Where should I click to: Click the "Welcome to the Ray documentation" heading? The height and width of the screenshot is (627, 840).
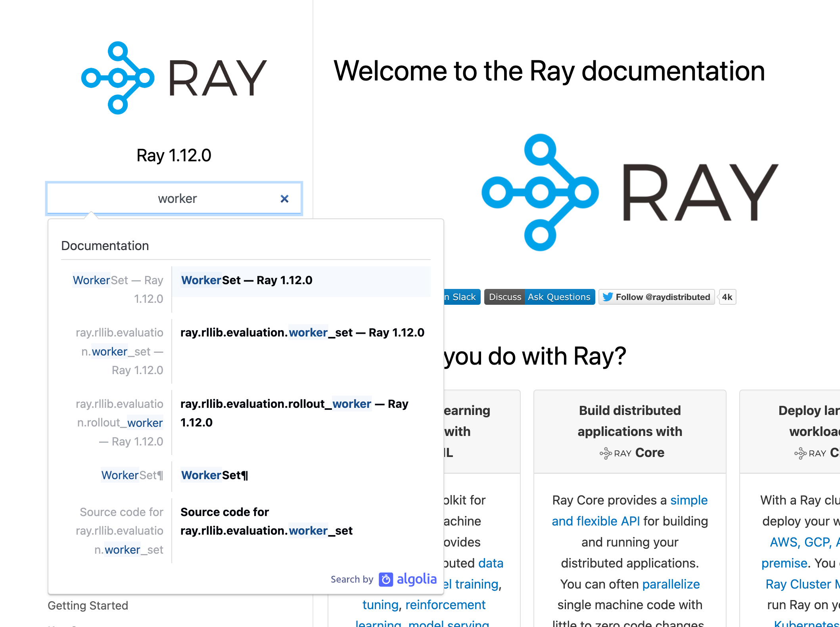click(x=549, y=71)
